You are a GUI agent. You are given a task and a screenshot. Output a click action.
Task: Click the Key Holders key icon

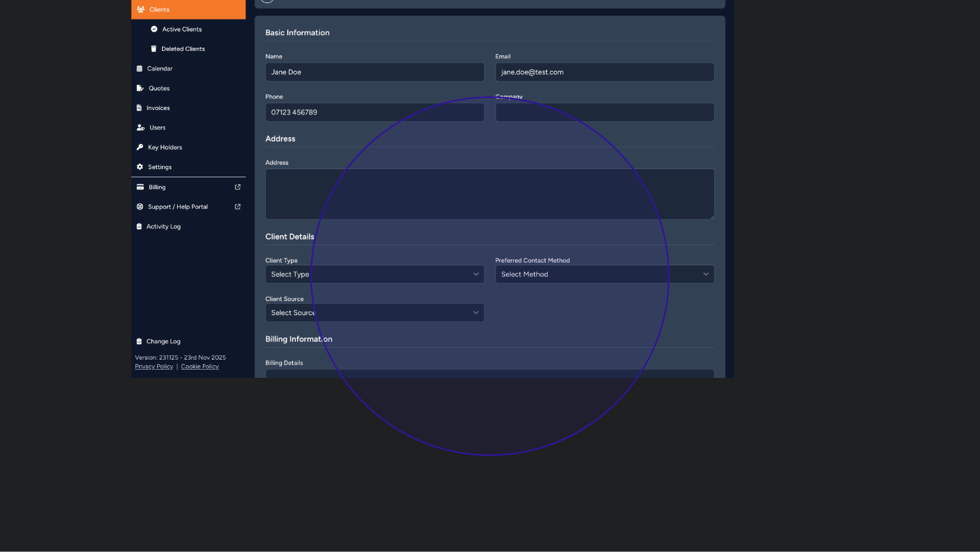click(x=140, y=147)
